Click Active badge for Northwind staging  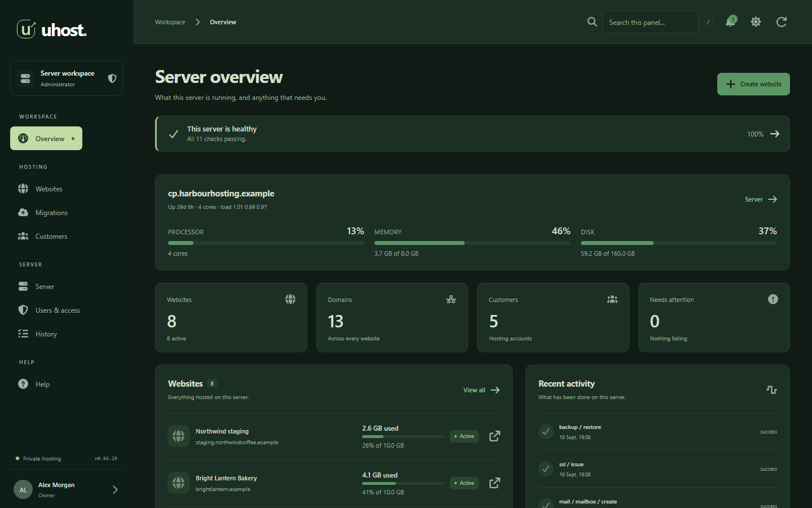(x=464, y=436)
